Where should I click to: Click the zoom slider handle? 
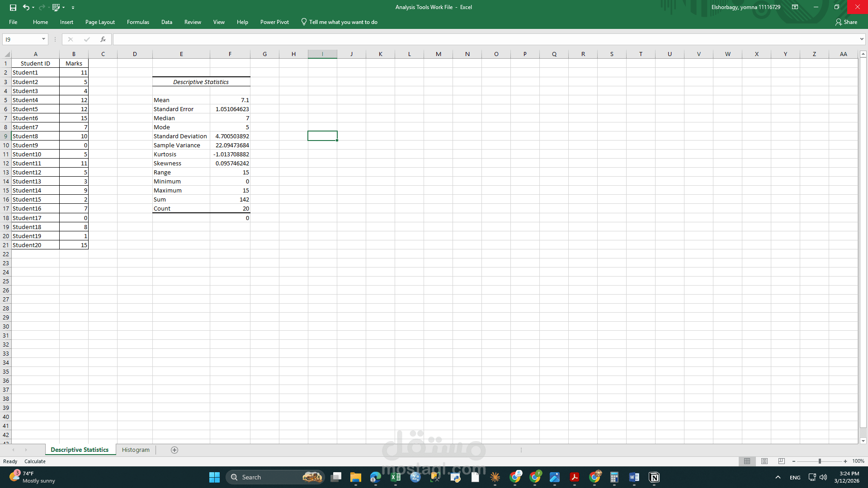coord(820,461)
